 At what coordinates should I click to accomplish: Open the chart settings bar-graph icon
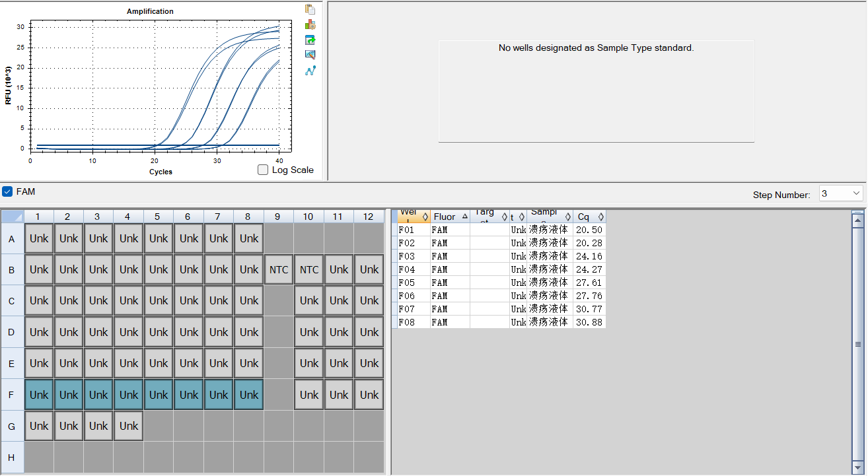(310, 24)
